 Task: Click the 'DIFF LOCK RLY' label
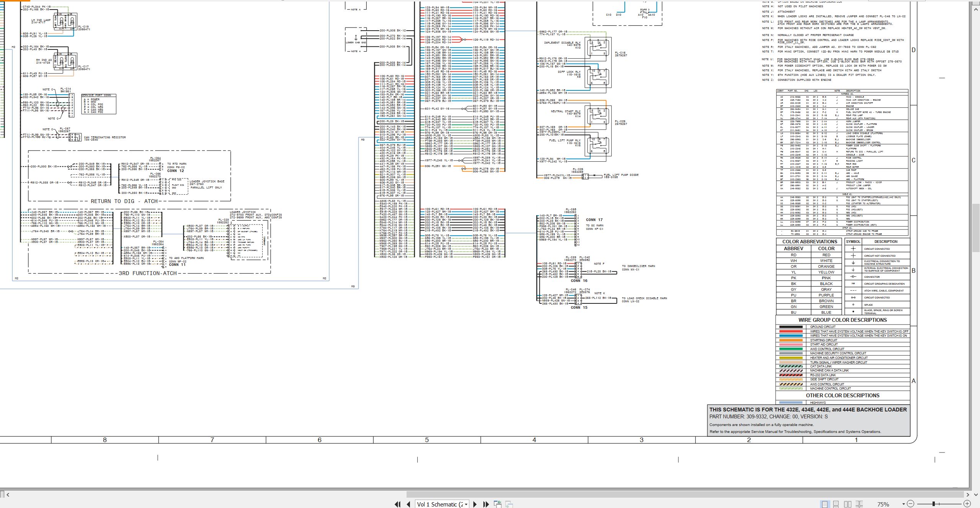coord(569,72)
